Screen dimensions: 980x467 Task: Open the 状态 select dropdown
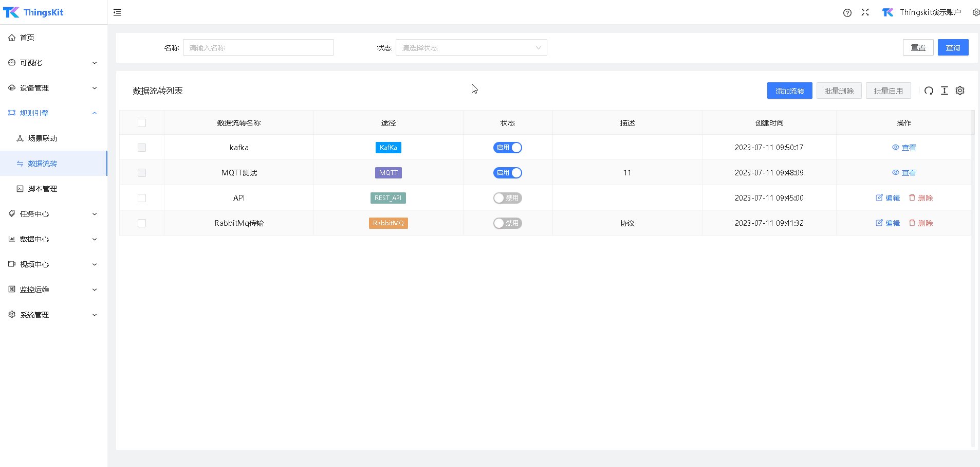[x=471, y=48]
